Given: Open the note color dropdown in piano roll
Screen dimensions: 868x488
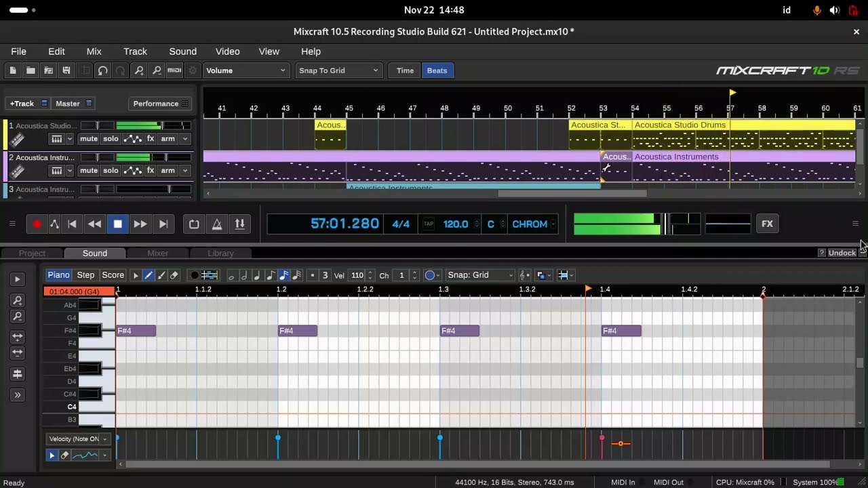Looking at the screenshot, I should pyautogui.click(x=431, y=275).
